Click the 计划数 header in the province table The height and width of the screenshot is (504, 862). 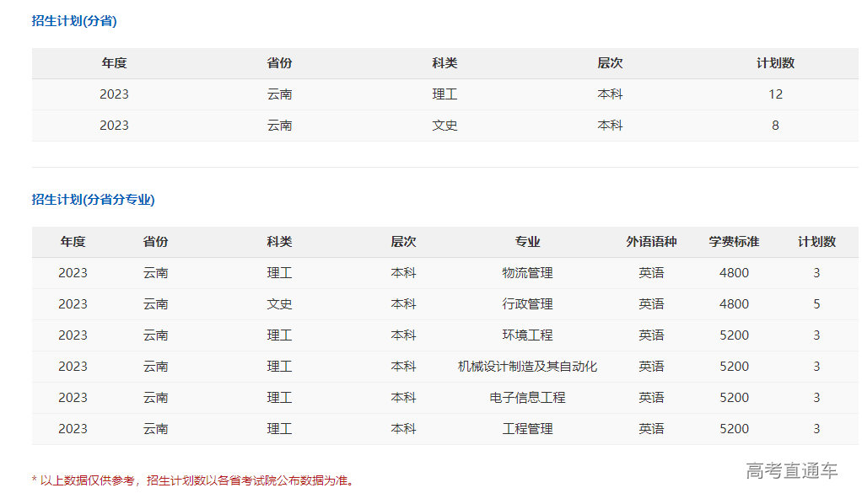[x=775, y=63]
